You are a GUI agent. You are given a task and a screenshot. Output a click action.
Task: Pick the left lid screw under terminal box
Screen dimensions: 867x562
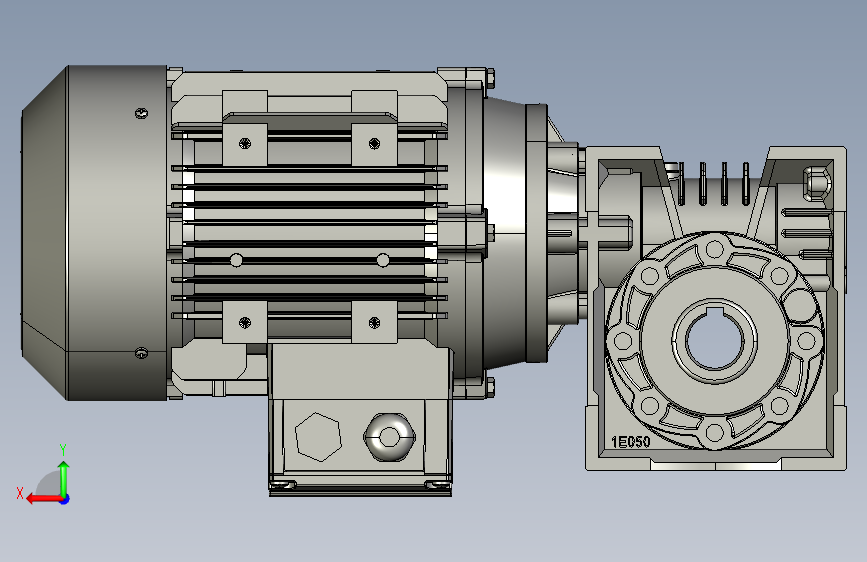(283, 485)
